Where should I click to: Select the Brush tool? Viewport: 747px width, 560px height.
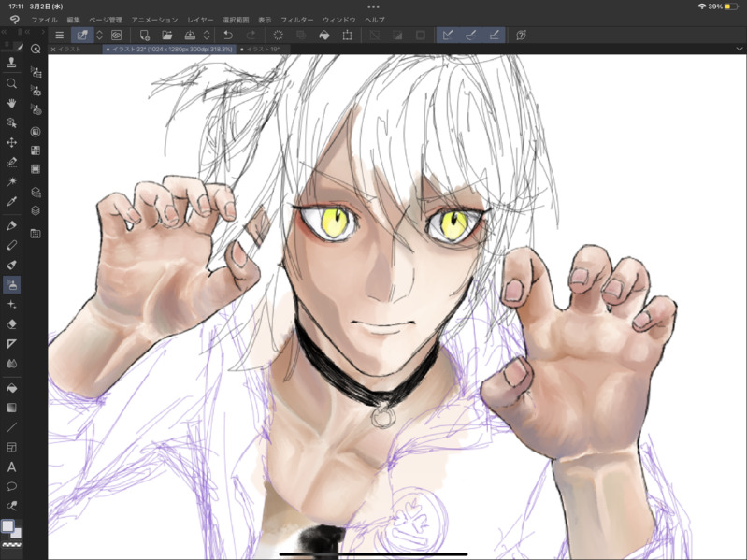pyautogui.click(x=11, y=265)
